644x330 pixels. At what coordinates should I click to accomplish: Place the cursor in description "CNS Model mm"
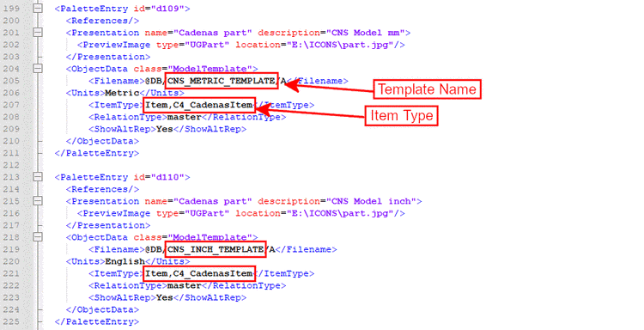(x=365, y=33)
